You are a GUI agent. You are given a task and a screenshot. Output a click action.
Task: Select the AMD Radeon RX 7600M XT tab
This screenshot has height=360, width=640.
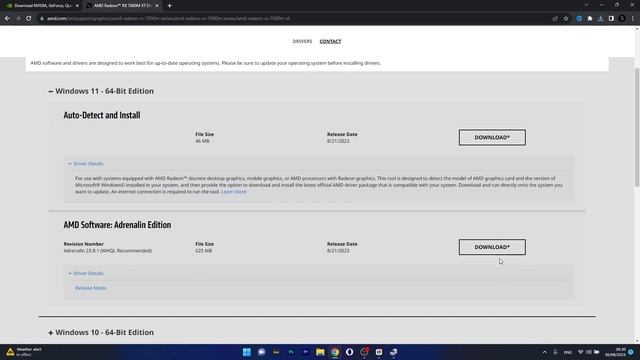pyautogui.click(x=122, y=6)
